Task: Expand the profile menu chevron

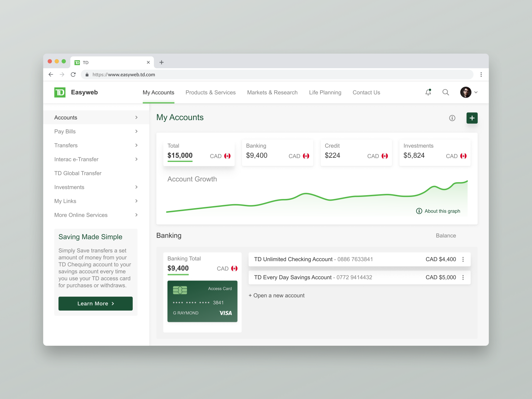Action: tap(476, 92)
